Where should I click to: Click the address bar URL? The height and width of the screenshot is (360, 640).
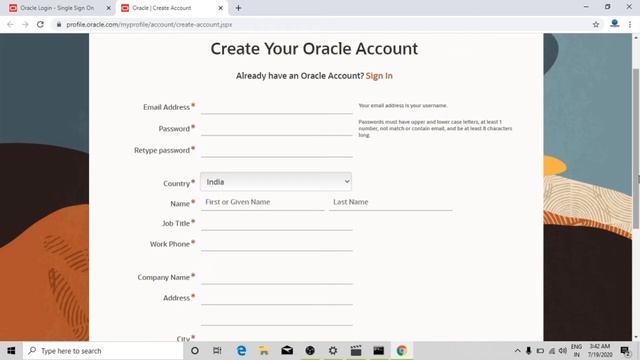[149, 24]
